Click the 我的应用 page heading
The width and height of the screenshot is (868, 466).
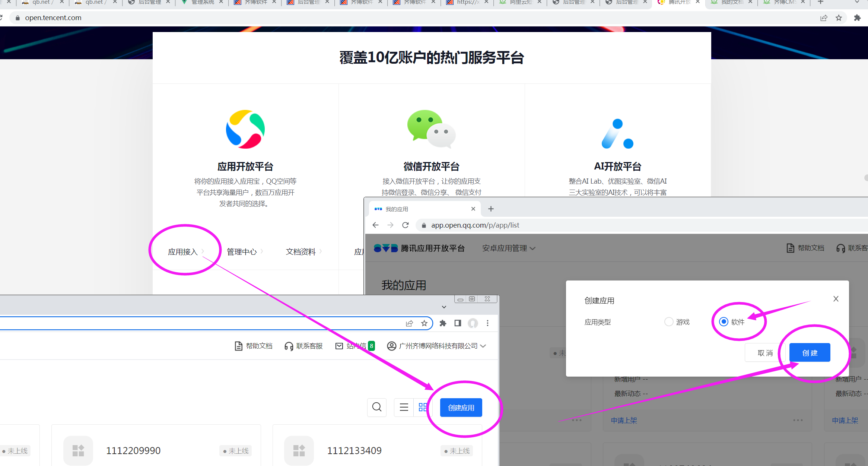click(x=404, y=285)
